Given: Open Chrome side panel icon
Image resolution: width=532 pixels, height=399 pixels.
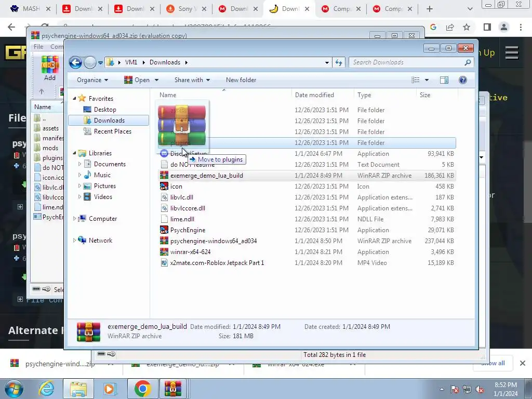Looking at the screenshot, I should coord(487,27).
